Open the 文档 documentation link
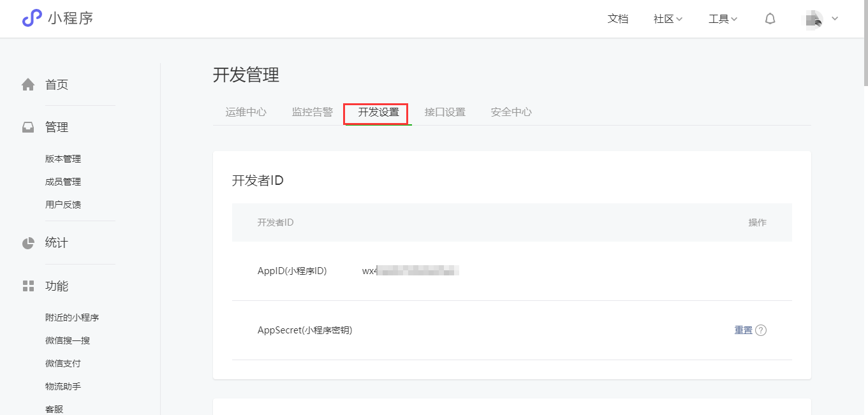Screen dimensions: 868x415 tap(617, 18)
